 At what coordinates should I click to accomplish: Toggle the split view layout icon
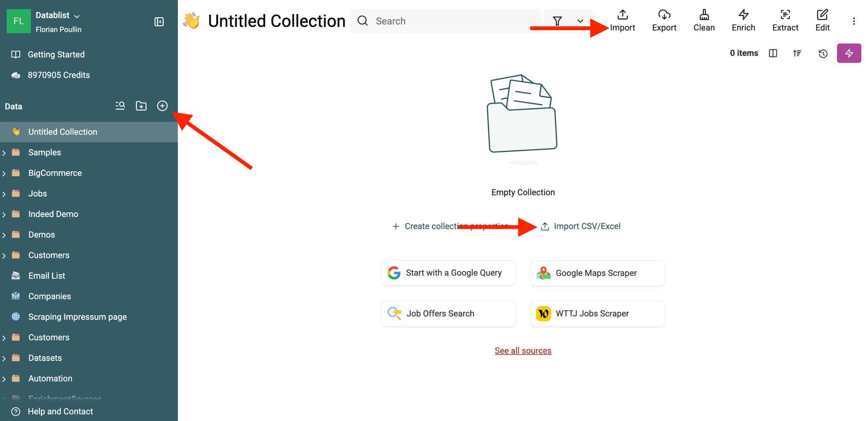(773, 53)
